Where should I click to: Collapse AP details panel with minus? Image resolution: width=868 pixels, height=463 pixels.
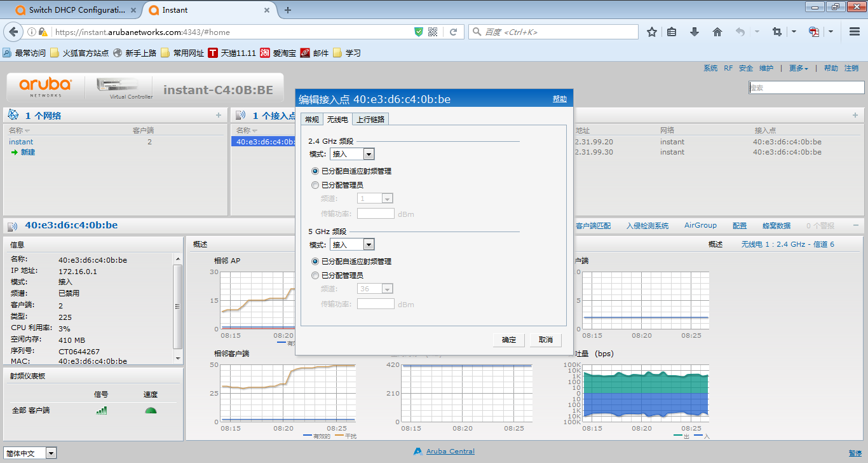pos(855,226)
